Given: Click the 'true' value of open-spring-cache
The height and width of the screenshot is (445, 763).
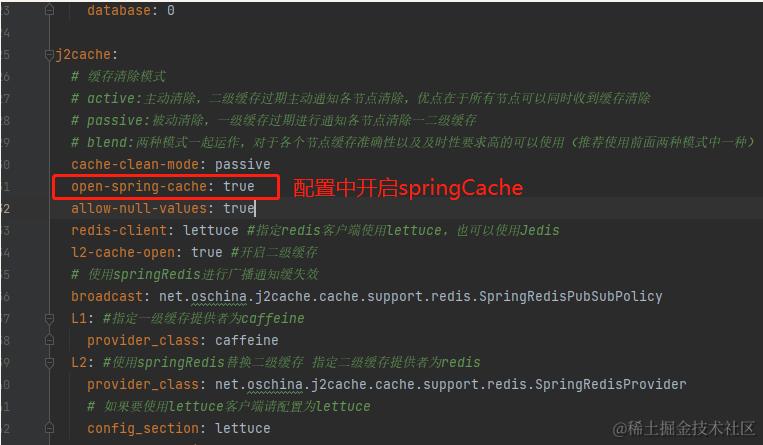Looking at the screenshot, I should pyautogui.click(x=238, y=186).
